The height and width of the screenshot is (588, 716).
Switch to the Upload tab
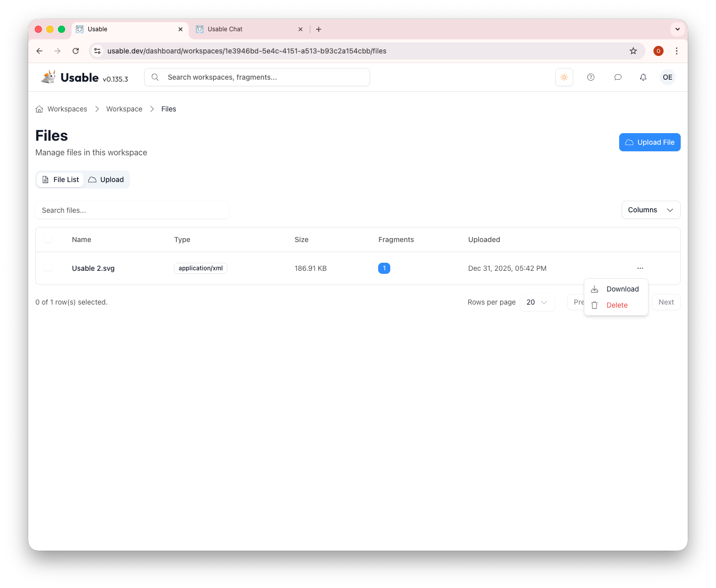tap(106, 179)
